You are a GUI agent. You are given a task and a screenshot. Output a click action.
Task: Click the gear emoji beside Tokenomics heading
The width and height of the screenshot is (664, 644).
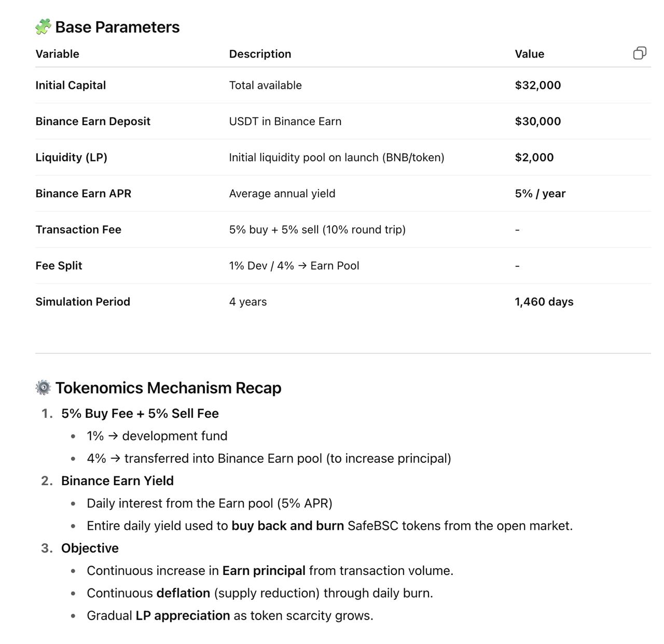pos(43,388)
